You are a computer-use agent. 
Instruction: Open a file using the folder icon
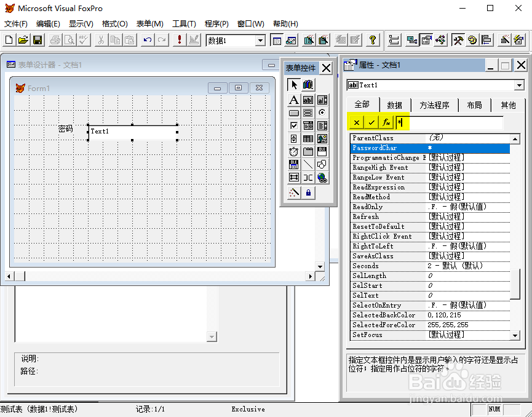click(x=23, y=41)
